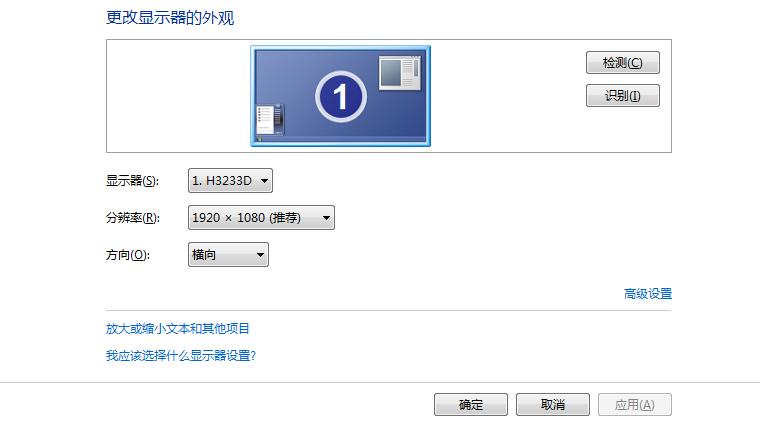Expand the 分辨率 dropdown showing 1920 × 1080
Screen dimensions: 760x436
click(x=261, y=218)
